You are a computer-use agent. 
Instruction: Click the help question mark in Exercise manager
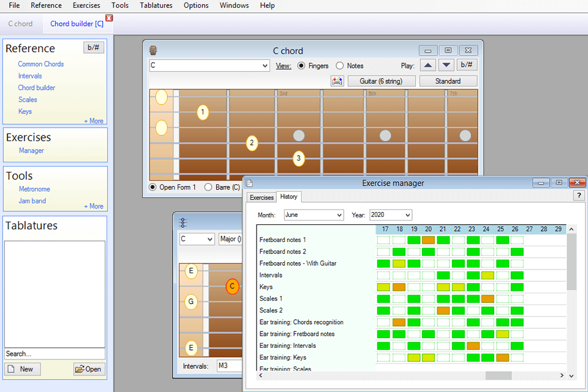coord(579,195)
